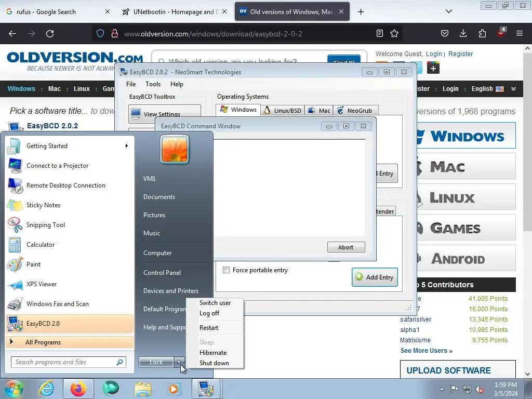Open Windows Explorer folder in taskbar
The width and height of the screenshot is (532, 399).
click(x=143, y=389)
